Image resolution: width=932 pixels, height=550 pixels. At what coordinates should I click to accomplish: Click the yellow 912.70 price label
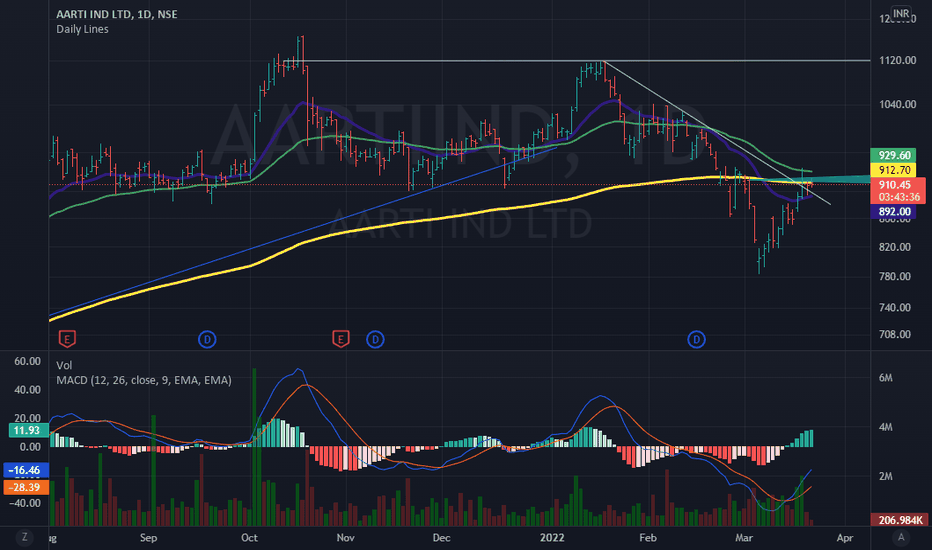pos(895,170)
